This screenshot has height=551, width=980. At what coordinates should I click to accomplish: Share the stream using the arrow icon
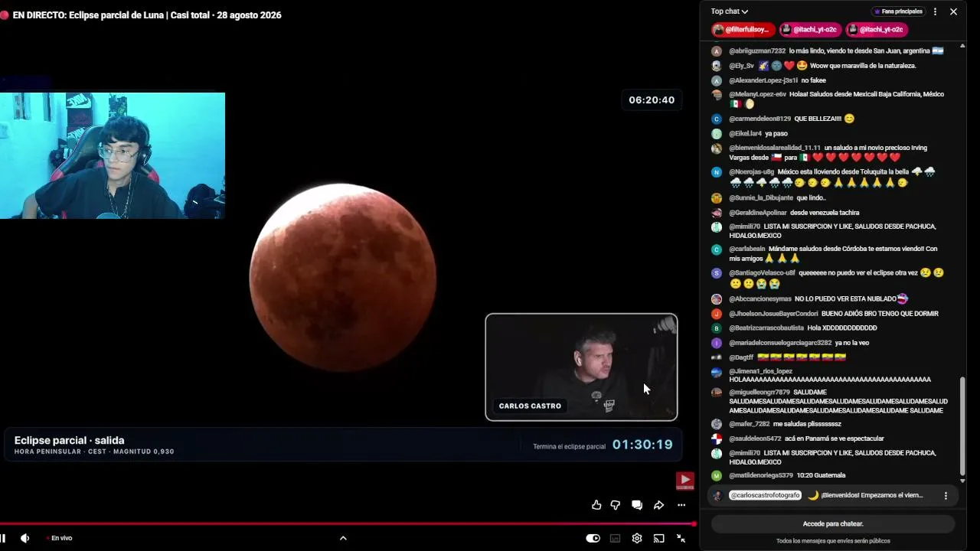tap(658, 505)
